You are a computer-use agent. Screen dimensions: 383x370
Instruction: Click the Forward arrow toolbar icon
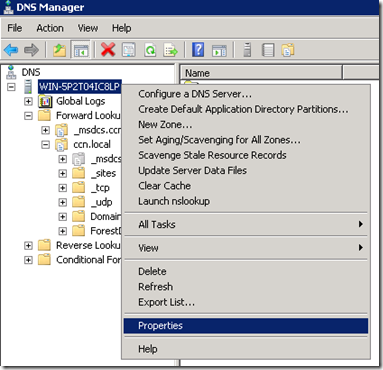pos(31,50)
